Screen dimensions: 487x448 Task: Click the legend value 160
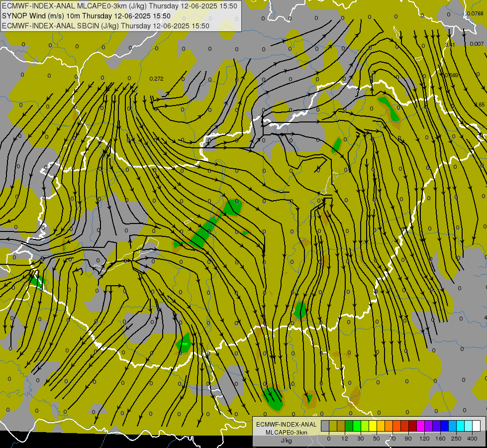(x=440, y=439)
